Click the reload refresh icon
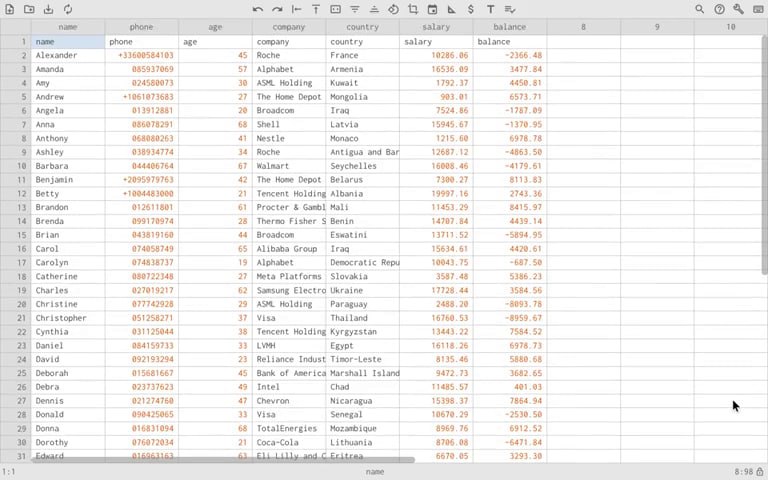768x480 pixels. 68,9
